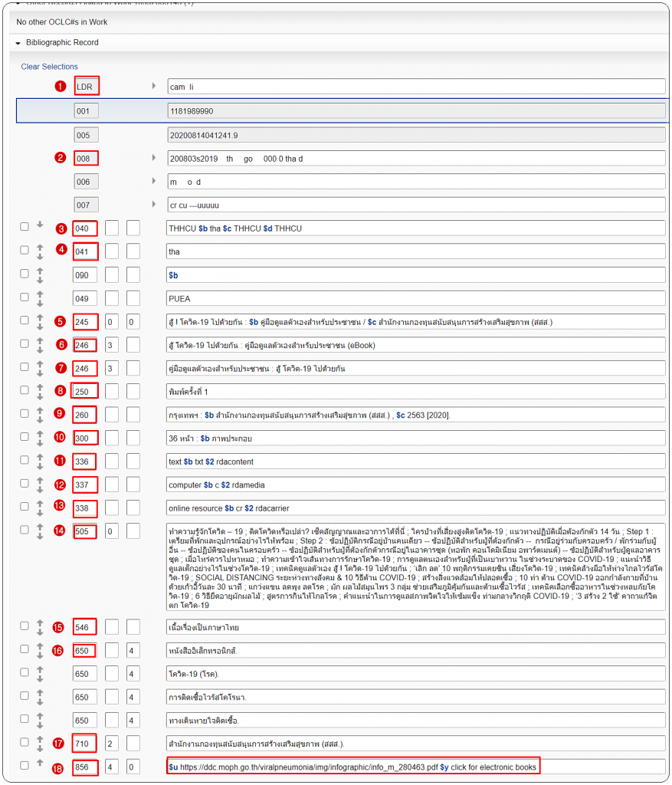Image resolution: width=672 pixels, height=785 pixels.
Task: Move field 040 down with its arrow
Action: coord(40,225)
